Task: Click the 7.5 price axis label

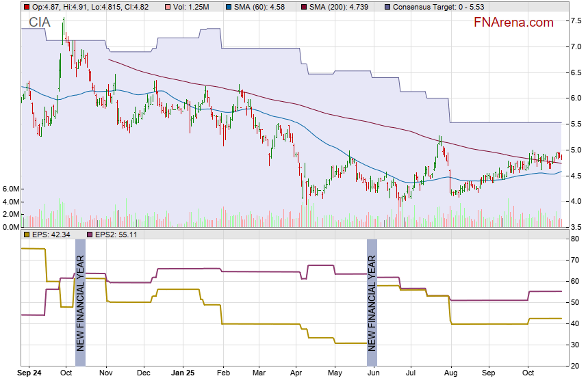Action: coord(576,21)
